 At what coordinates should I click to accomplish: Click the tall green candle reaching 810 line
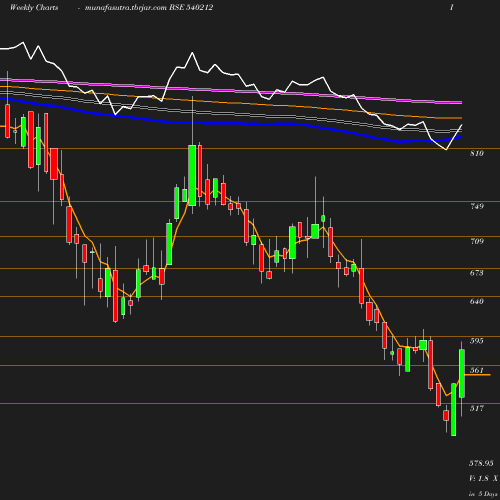pos(192,175)
